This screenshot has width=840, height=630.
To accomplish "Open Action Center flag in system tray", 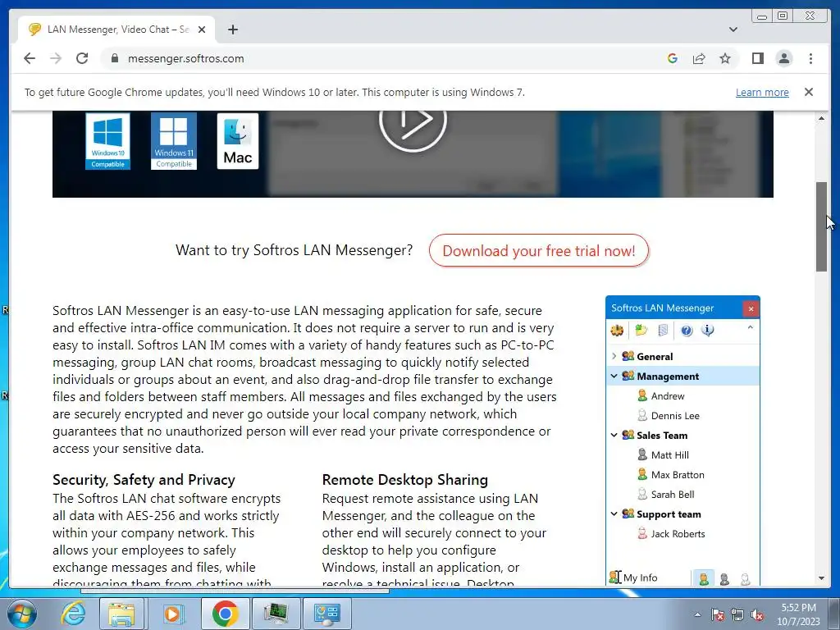I will point(717,615).
